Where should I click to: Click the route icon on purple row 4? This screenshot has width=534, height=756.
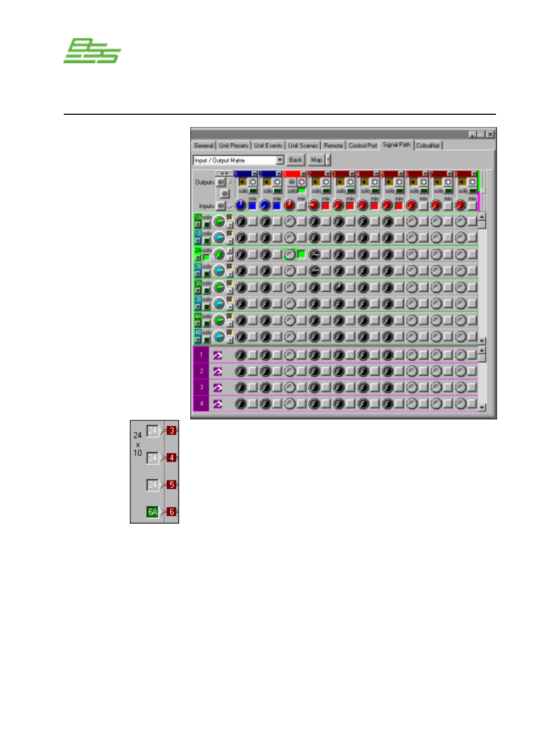tap(218, 404)
